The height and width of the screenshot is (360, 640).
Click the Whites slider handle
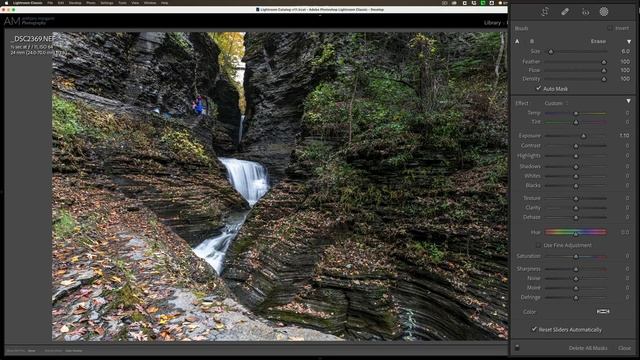coord(576,176)
